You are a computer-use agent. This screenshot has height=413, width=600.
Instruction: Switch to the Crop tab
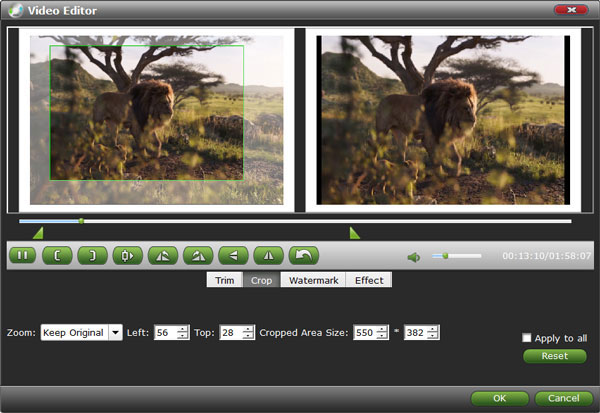click(261, 280)
